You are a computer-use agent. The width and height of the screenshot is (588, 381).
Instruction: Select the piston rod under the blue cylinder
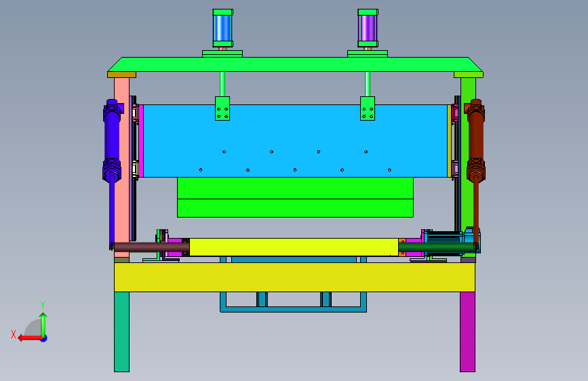click(x=222, y=84)
